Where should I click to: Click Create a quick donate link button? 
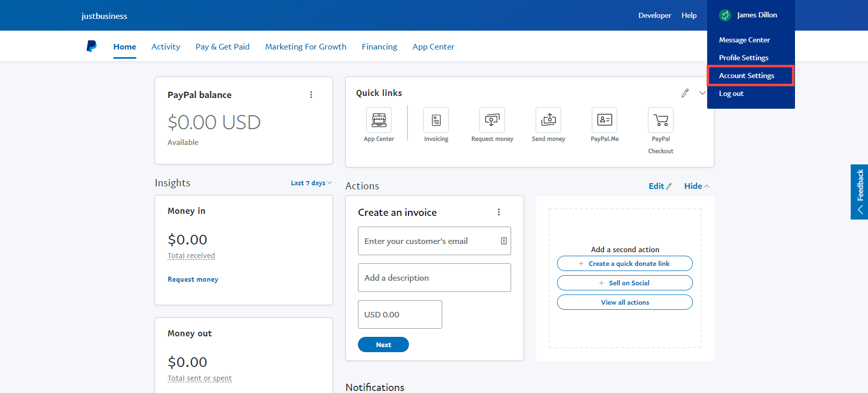pyautogui.click(x=625, y=263)
